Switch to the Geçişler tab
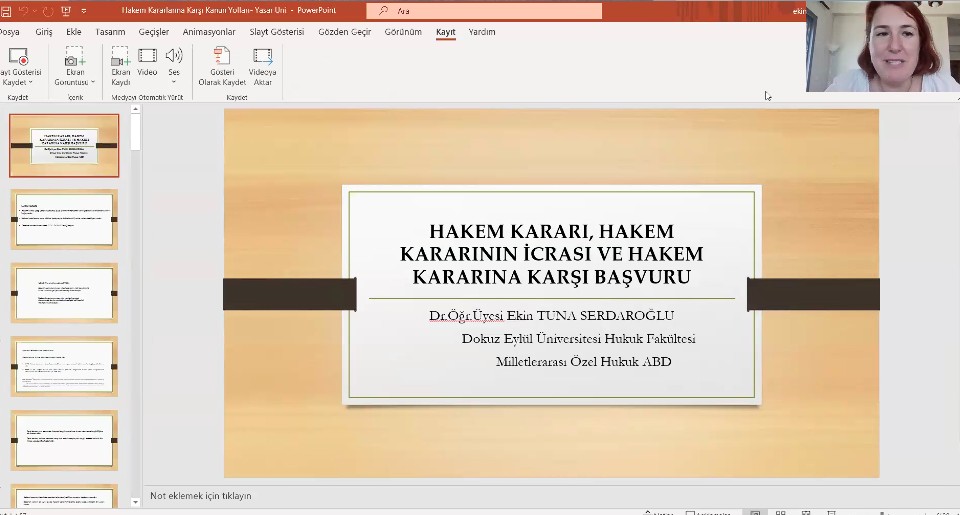This screenshot has width=960, height=515. pyautogui.click(x=154, y=32)
